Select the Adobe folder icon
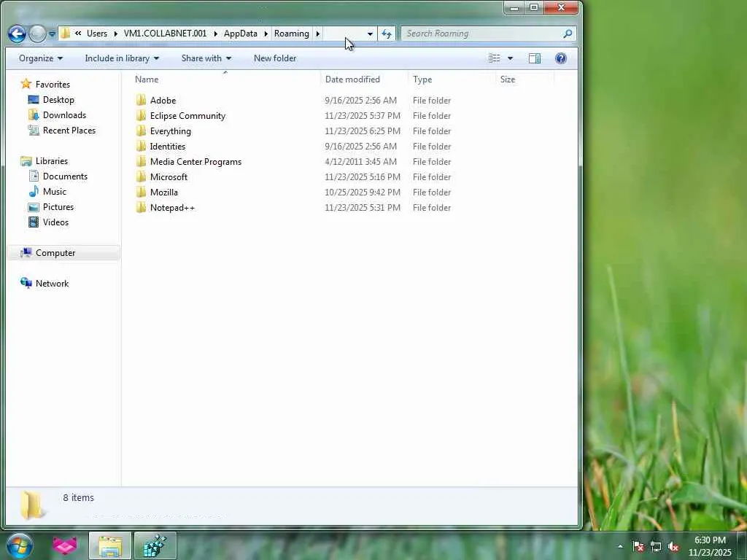Image resolution: width=747 pixels, height=560 pixels. pos(141,100)
